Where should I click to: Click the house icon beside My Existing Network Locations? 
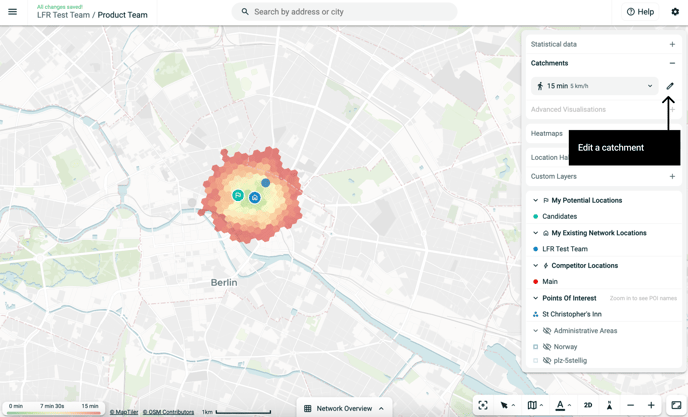[546, 233]
